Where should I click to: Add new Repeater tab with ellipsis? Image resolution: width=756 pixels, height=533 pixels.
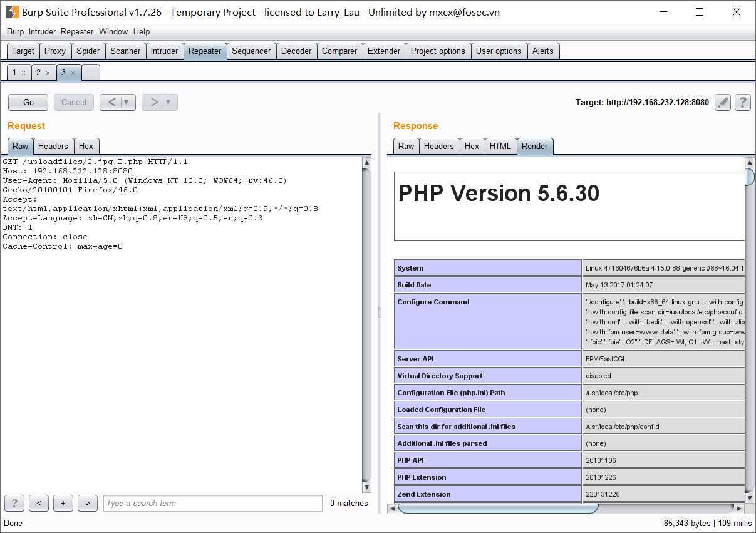90,73
